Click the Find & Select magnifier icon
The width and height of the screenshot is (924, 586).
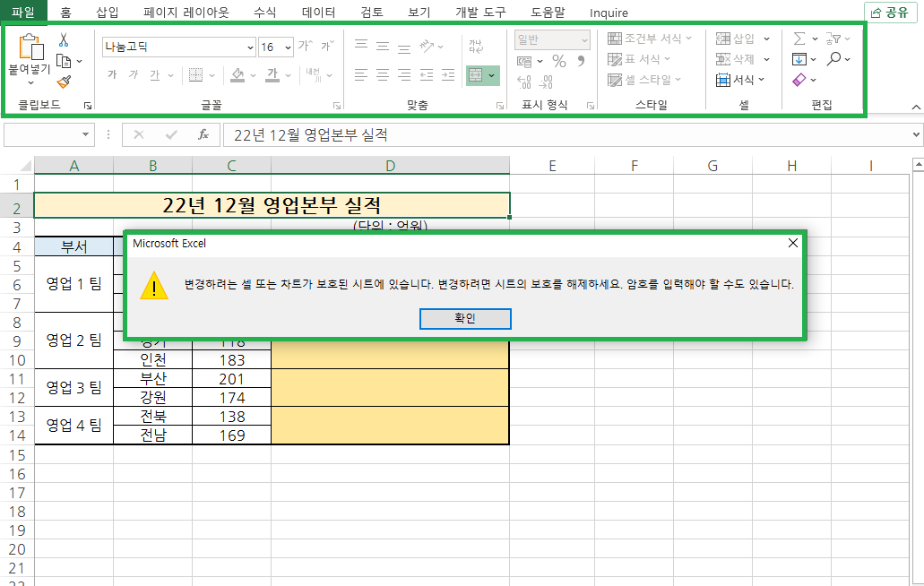pos(833,58)
